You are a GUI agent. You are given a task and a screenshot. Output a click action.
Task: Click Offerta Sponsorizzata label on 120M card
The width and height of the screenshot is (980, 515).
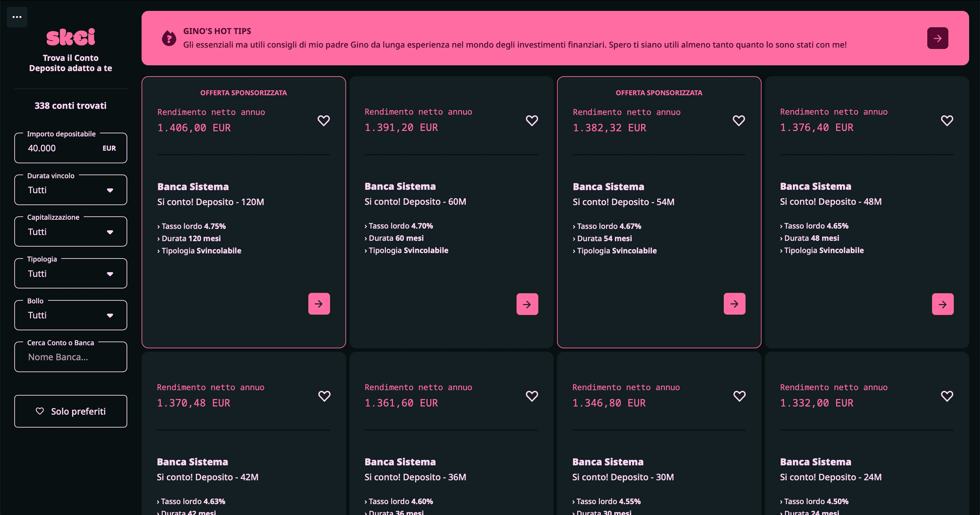[x=244, y=93]
